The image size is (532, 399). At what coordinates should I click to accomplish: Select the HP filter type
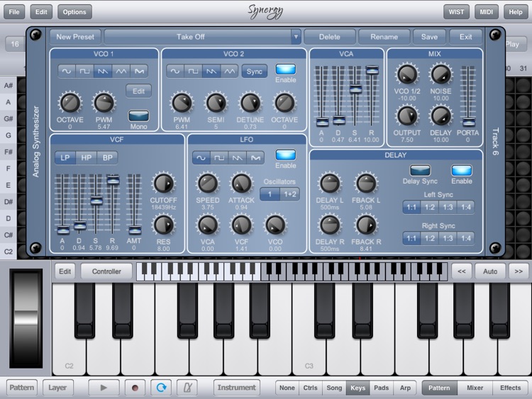86,158
